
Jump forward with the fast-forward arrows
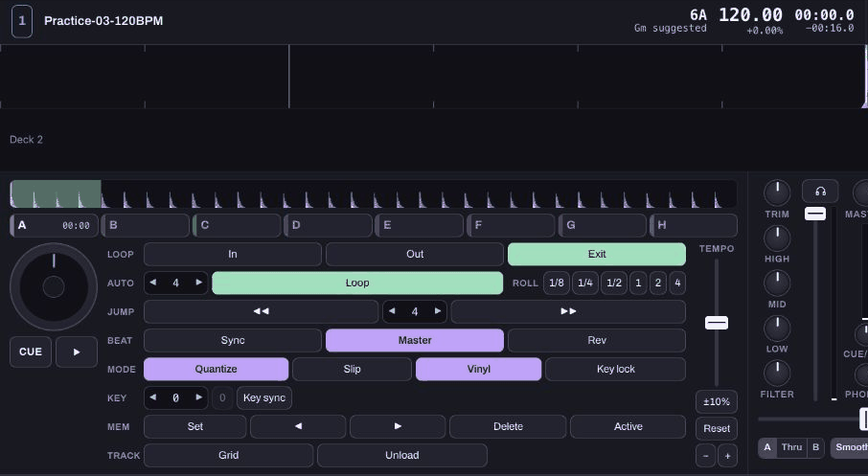tap(568, 311)
